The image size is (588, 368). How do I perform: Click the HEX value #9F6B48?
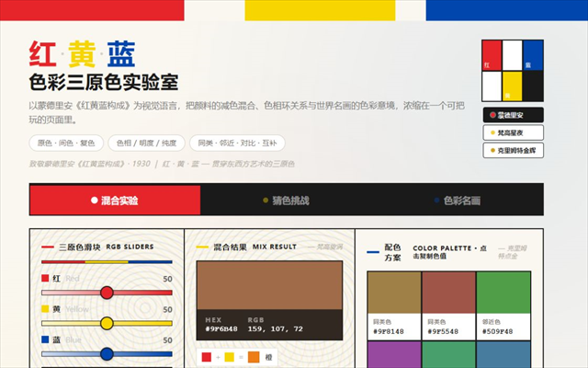pos(221,329)
